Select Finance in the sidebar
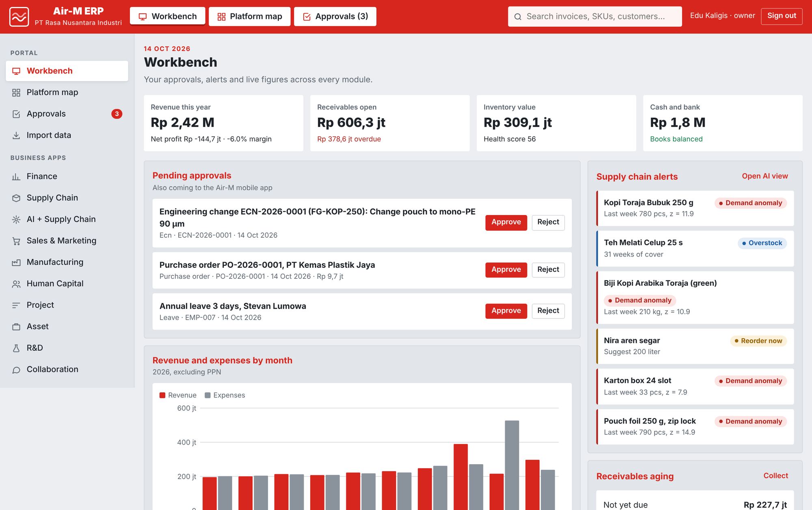Viewport: 812px width, 510px height. (x=67, y=176)
